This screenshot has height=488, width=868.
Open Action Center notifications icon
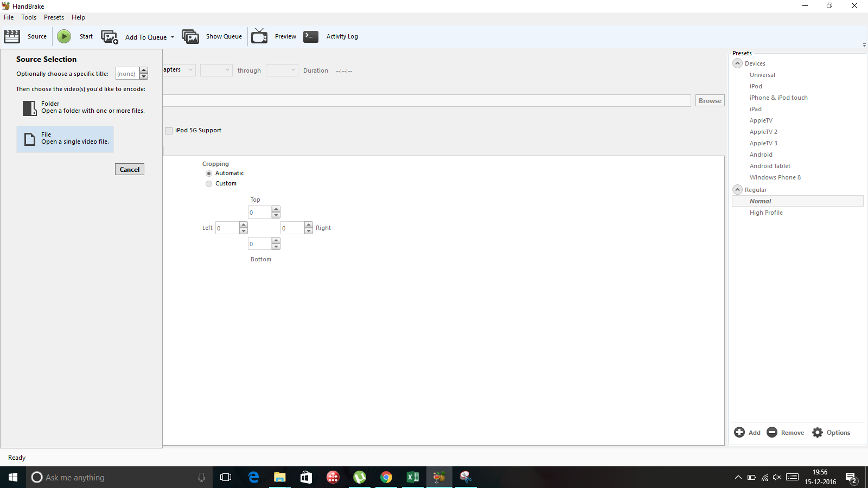tap(851, 478)
